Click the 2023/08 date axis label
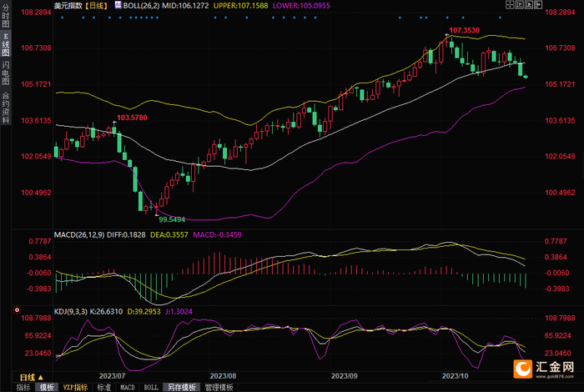Screen dimensions: 584x392 point(223,376)
